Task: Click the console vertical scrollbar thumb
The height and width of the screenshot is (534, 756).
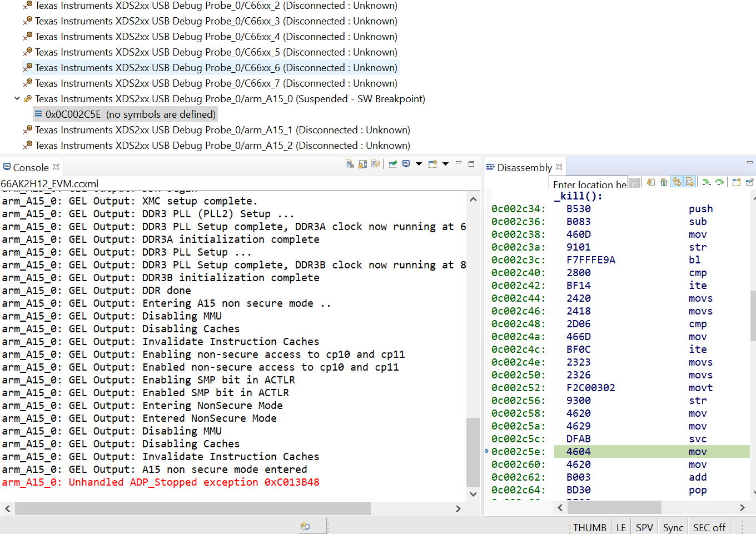Action: (x=473, y=452)
